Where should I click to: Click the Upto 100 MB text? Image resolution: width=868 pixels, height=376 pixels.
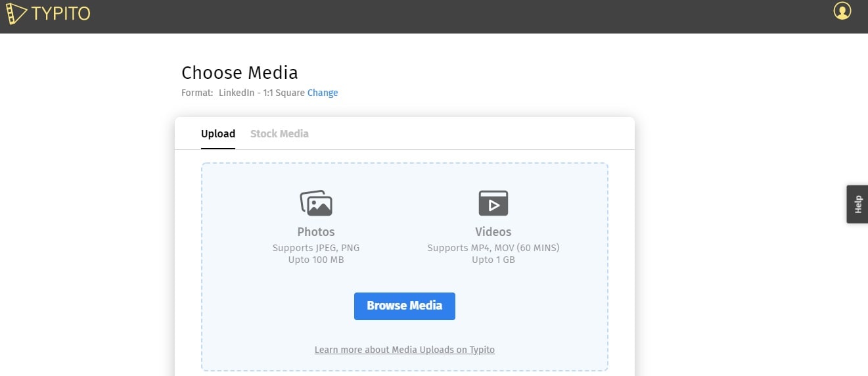316,260
